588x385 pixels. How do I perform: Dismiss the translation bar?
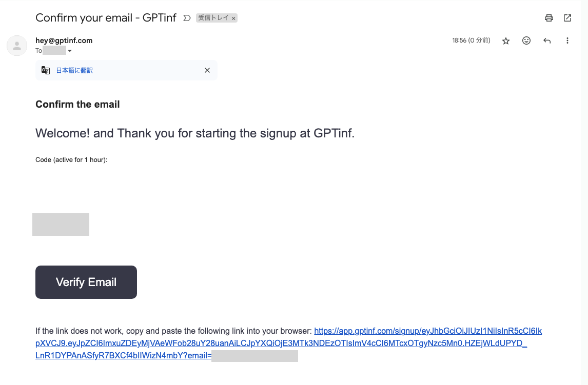pos(207,70)
